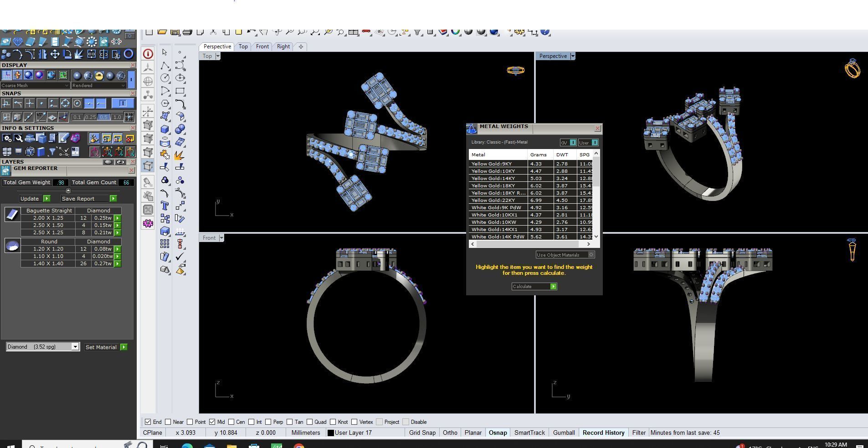The width and height of the screenshot is (868, 448).
Task: Click the Save Report button
Action: pyautogui.click(x=89, y=199)
